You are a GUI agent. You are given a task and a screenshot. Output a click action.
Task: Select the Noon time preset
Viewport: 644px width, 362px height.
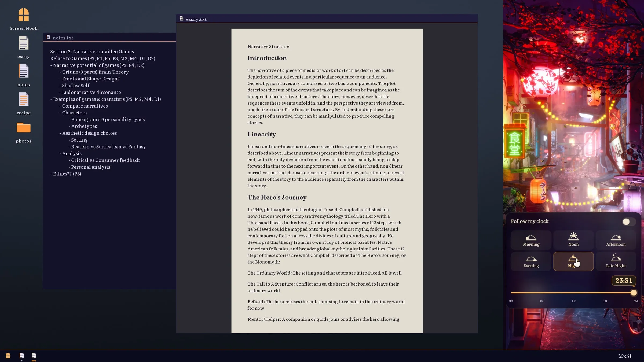pyautogui.click(x=573, y=240)
